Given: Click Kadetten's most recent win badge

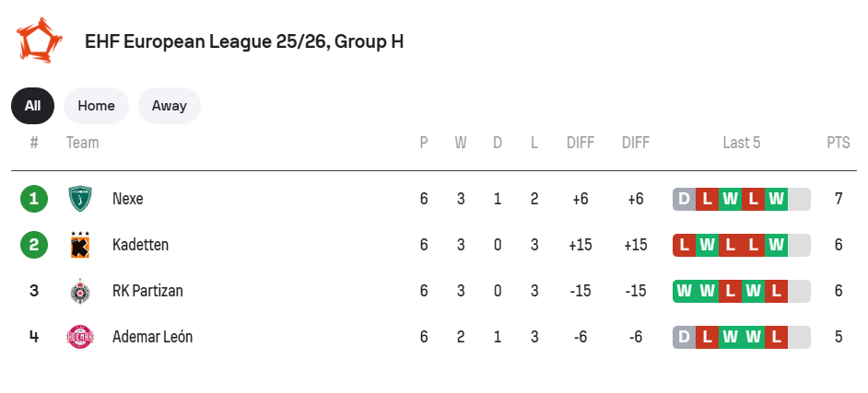Looking at the screenshot, I should click(x=776, y=245).
